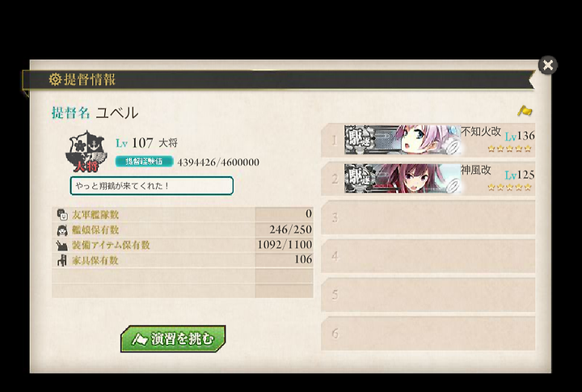The image size is (582, 392).
Task: Click the ship girl count icon
Action: coord(62,230)
